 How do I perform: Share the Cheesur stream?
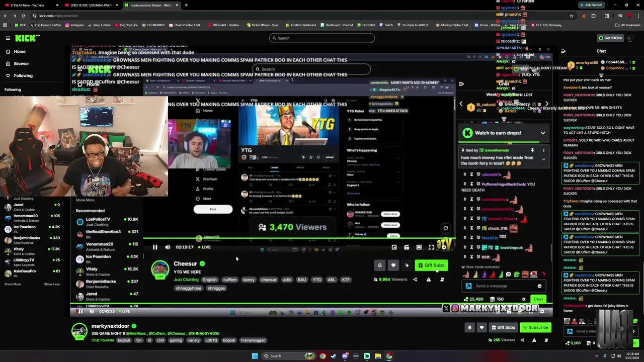(x=415, y=280)
